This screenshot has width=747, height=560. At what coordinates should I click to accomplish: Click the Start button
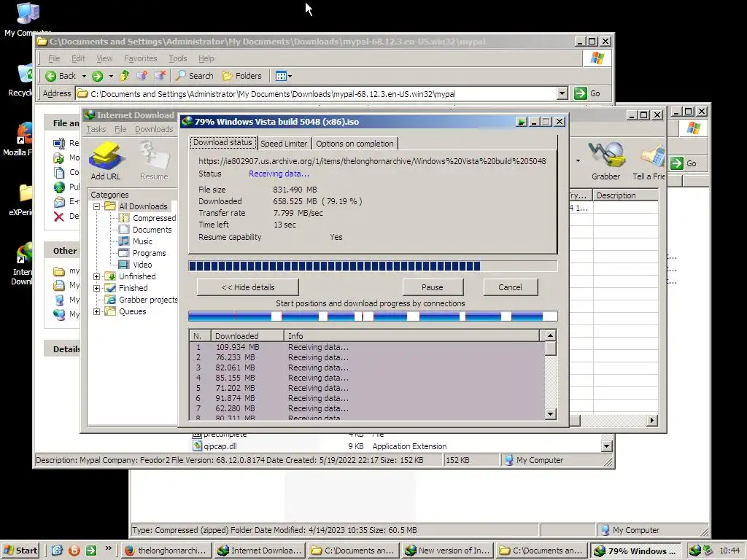21,551
